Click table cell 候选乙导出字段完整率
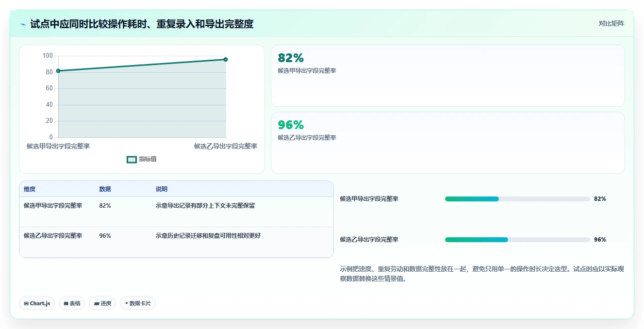This screenshot has height=329, width=644. tap(53, 236)
